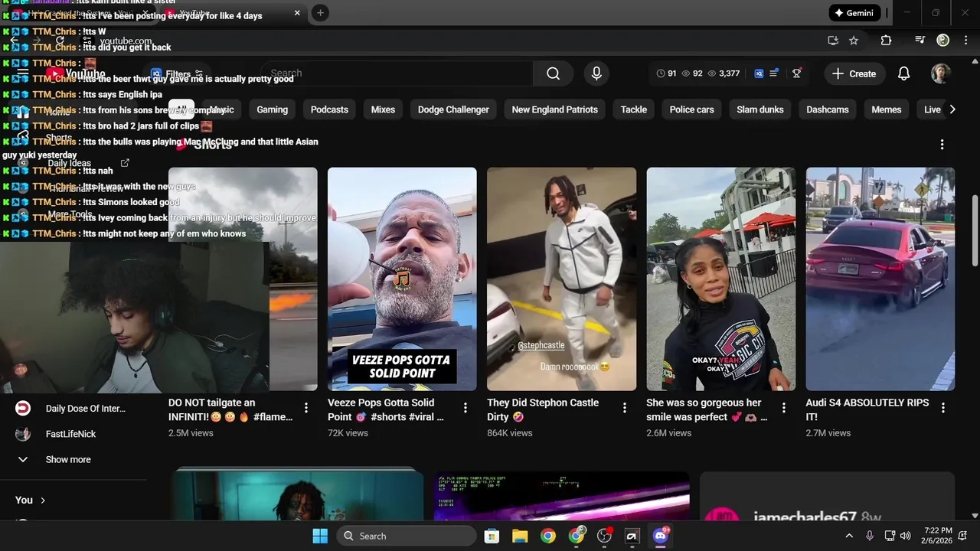Viewport: 980px width, 551px height.
Task: Open options for DO NOT tailgate short
Action: 306,408
